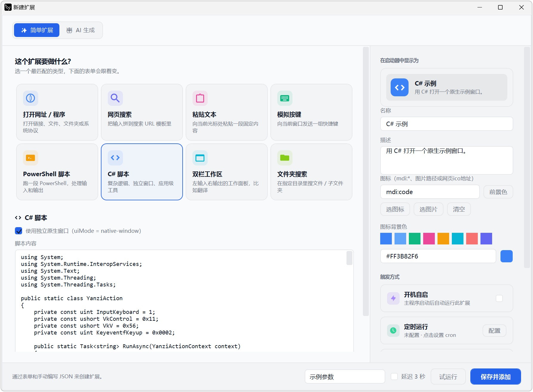Pick the 双栏工作区 extension type

(227, 172)
